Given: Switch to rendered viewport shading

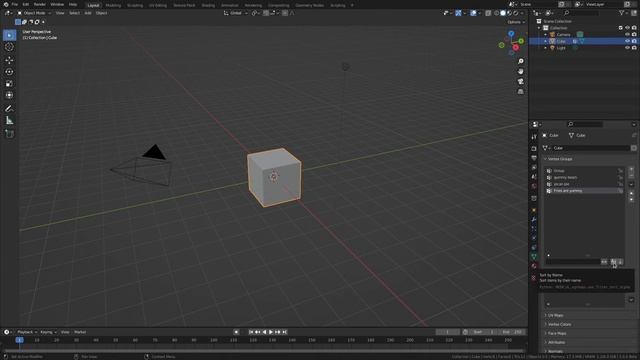Looking at the screenshot, I should pyautogui.click(x=516, y=13).
